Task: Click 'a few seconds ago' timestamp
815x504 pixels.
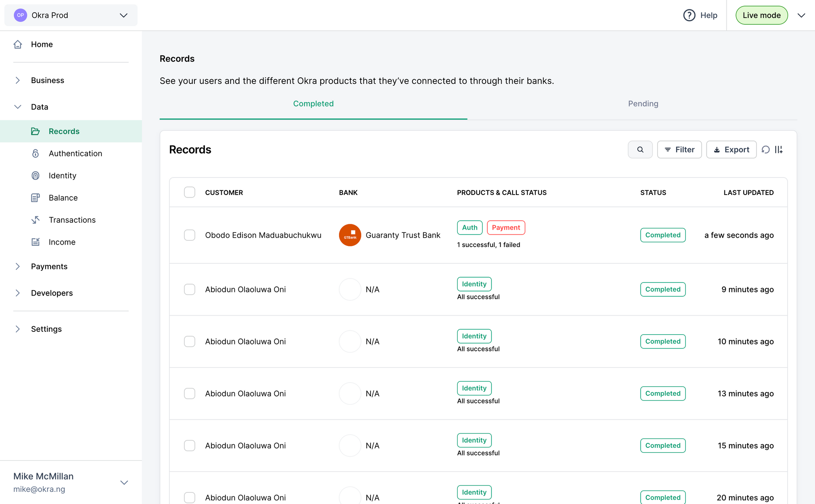Action: click(x=739, y=235)
